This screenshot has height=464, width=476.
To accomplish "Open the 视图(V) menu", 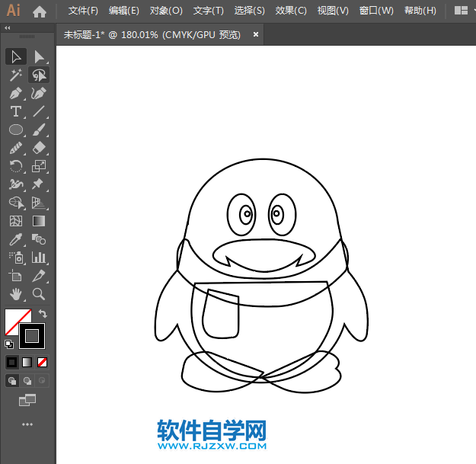I will click(x=333, y=11).
